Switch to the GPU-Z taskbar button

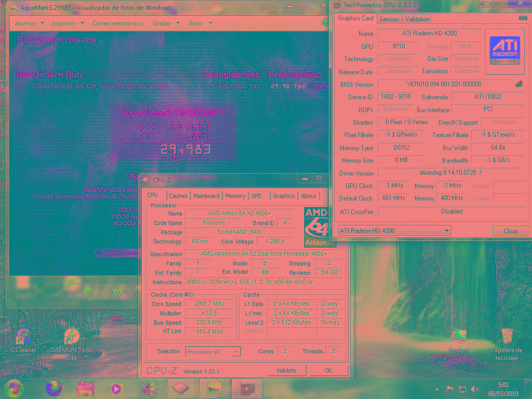pos(247,389)
